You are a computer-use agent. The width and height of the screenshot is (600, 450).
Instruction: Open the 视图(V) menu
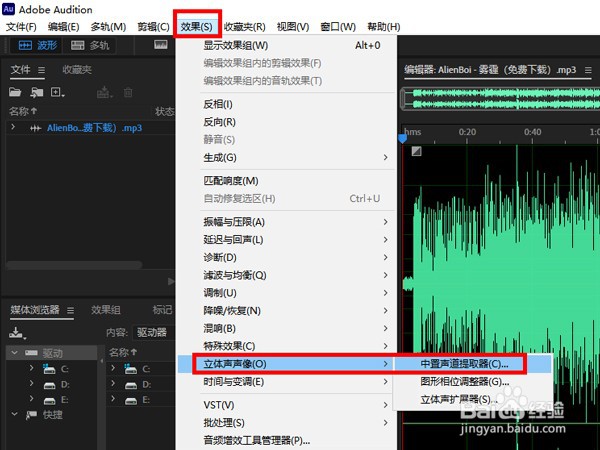(x=293, y=27)
